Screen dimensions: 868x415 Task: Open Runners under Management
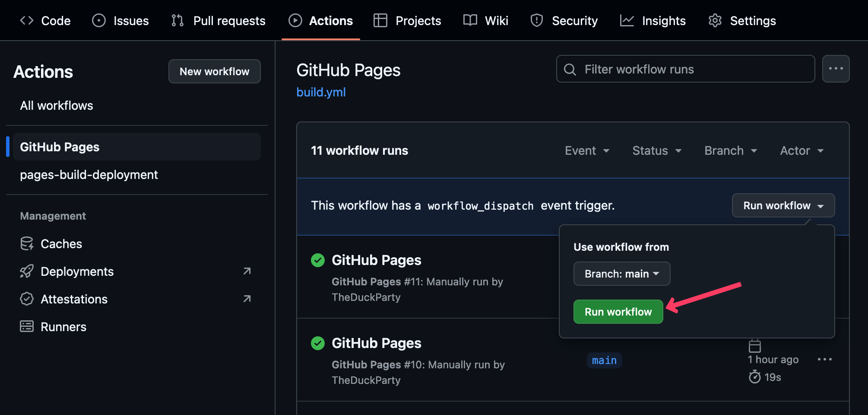coord(63,327)
